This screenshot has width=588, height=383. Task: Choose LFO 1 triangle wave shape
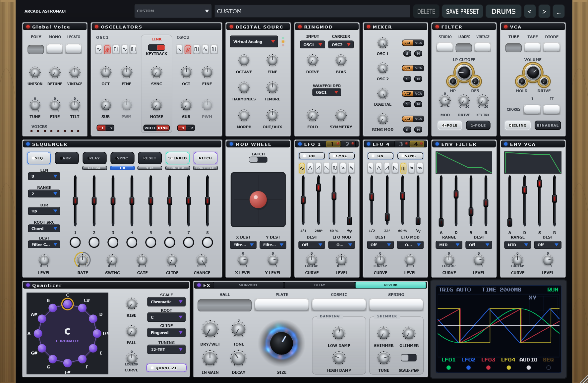pyautogui.click(x=310, y=168)
